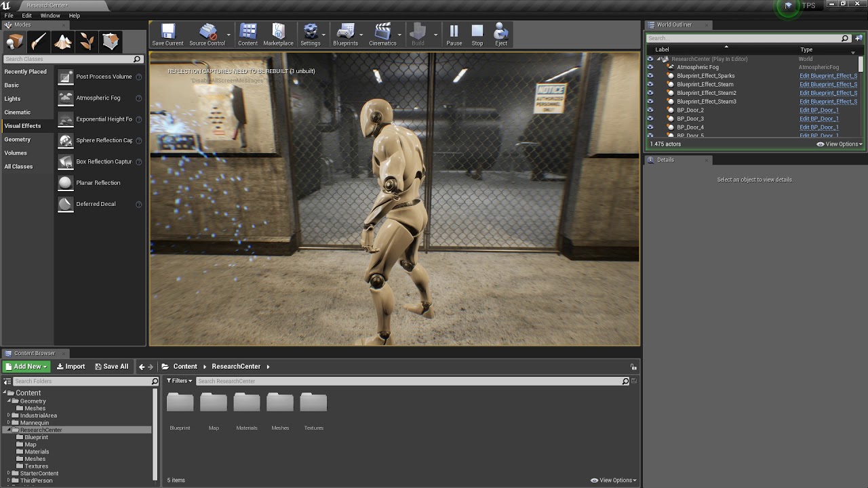This screenshot has height=488, width=868.
Task: Toggle visibility of Atmospheric Fog actor
Action: click(x=650, y=67)
